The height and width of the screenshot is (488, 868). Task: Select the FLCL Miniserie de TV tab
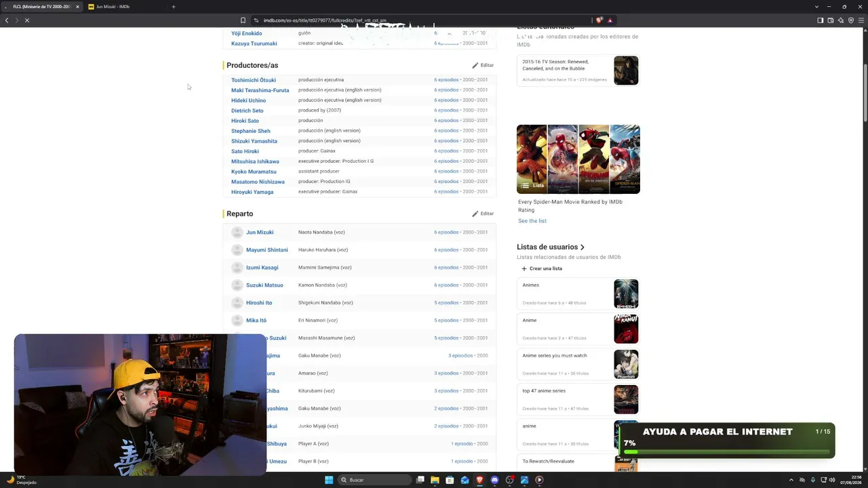pos(42,7)
